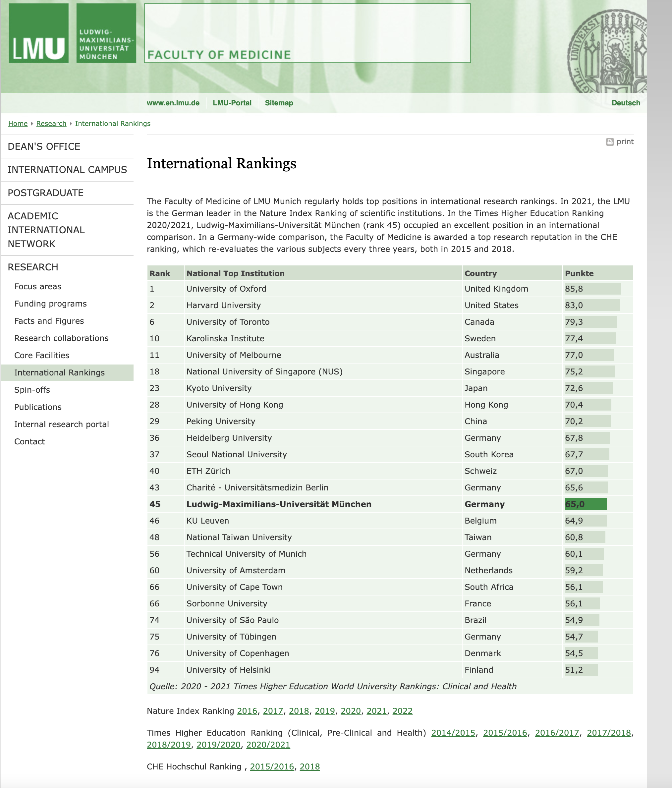Visit www.en.lmu.de link

point(173,103)
